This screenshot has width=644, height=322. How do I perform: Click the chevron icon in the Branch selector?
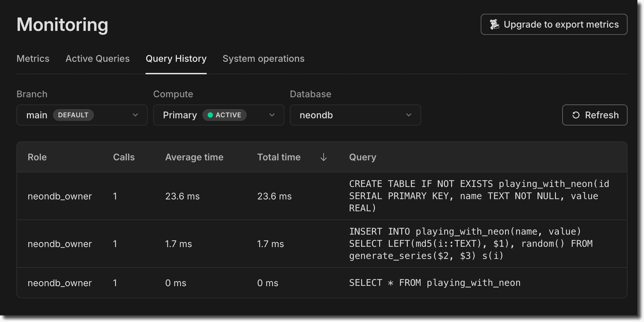coord(136,115)
